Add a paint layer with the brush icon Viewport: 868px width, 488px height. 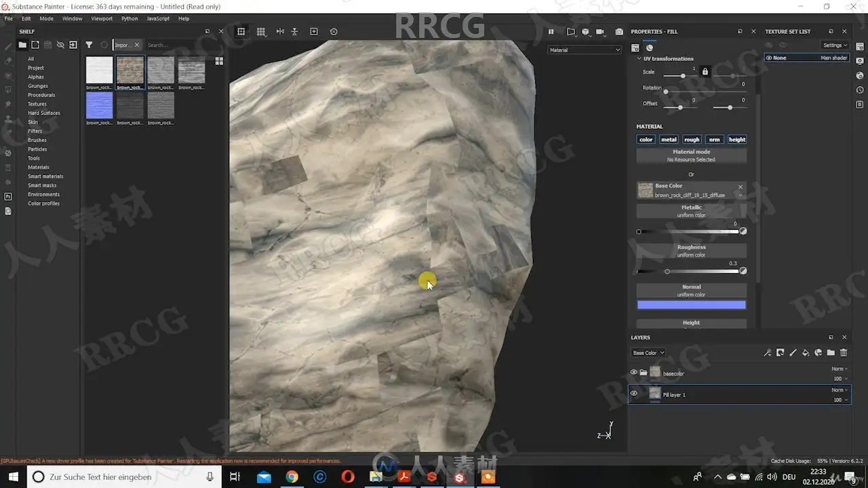click(x=793, y=352)
